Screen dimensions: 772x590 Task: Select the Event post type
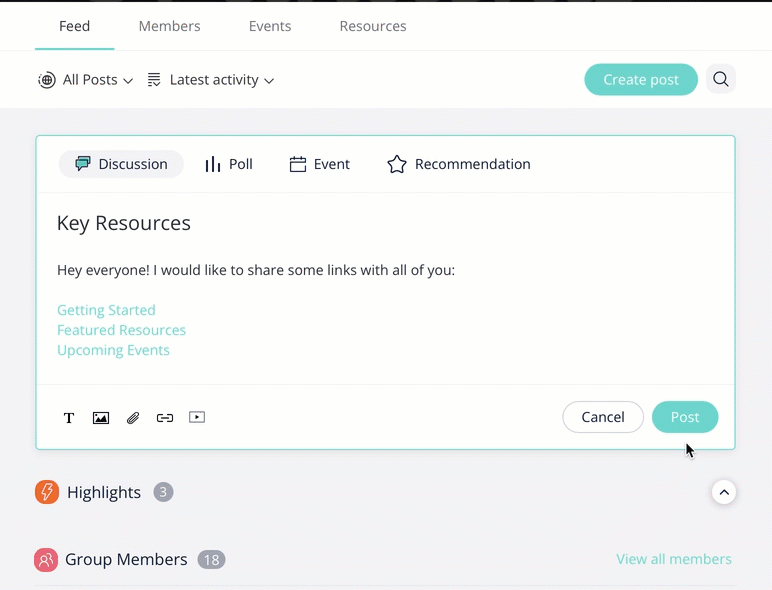[320, 164]
